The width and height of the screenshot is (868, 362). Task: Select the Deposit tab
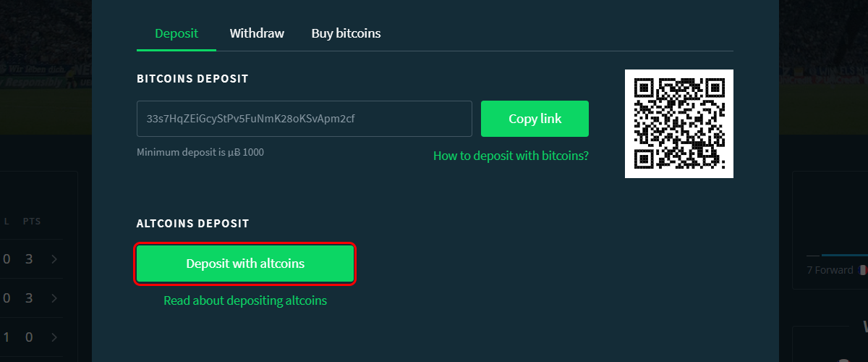pyautogui.click(x=176, y=33)
